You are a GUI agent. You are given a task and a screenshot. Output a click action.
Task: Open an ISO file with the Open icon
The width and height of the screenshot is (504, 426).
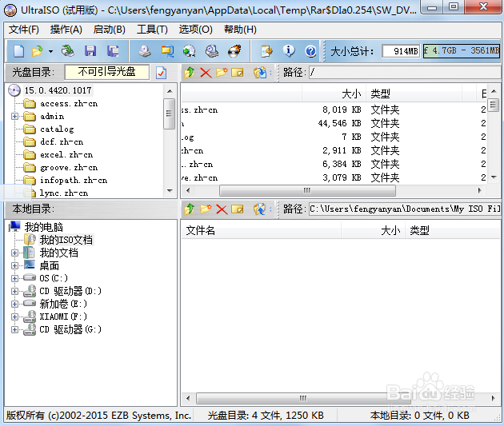[38, 51]
